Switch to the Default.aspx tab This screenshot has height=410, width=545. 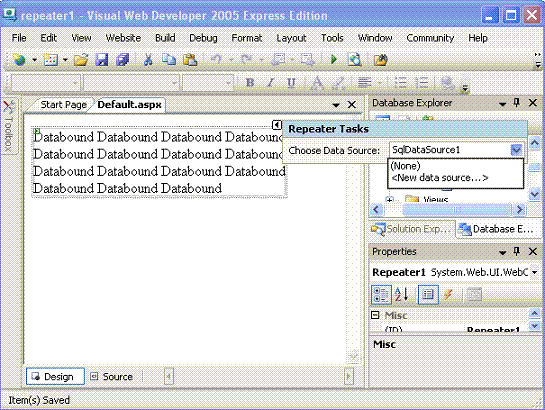[x=129, y=105]
